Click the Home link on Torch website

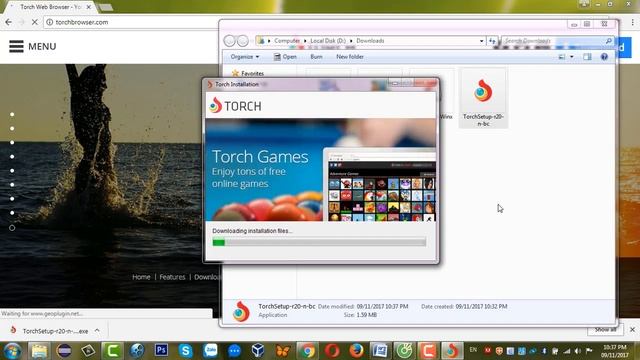[141, 277]
